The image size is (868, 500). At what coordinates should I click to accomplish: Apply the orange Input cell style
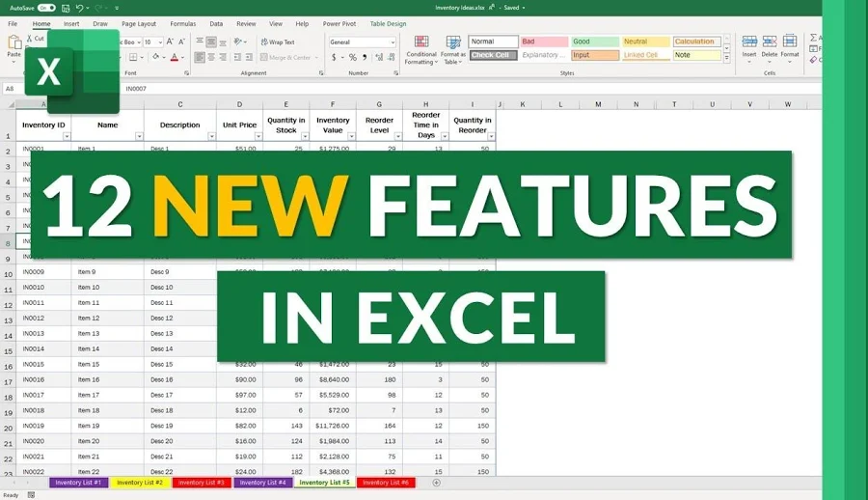pos(595,55)
